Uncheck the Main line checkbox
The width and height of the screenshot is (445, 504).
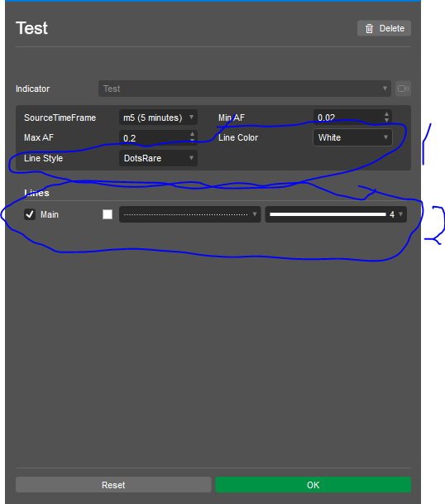pyautogui.click(x=30, y=214)
